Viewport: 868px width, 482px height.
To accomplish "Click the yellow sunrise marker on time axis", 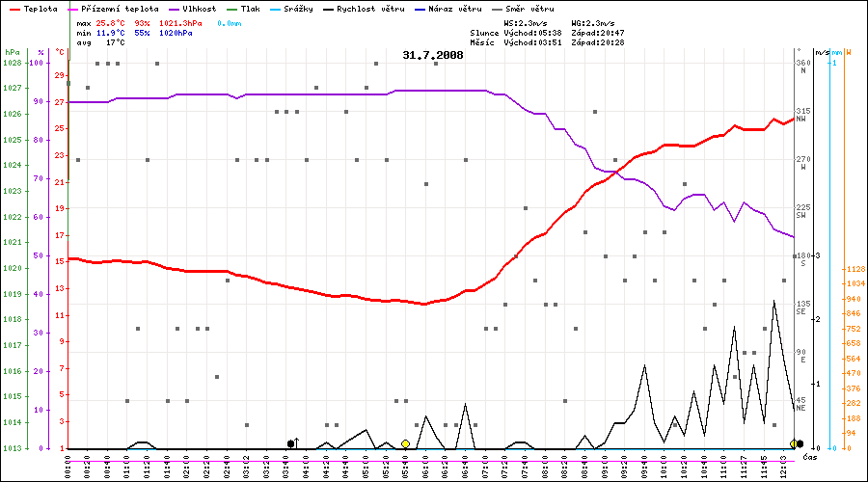I will 405,443.
